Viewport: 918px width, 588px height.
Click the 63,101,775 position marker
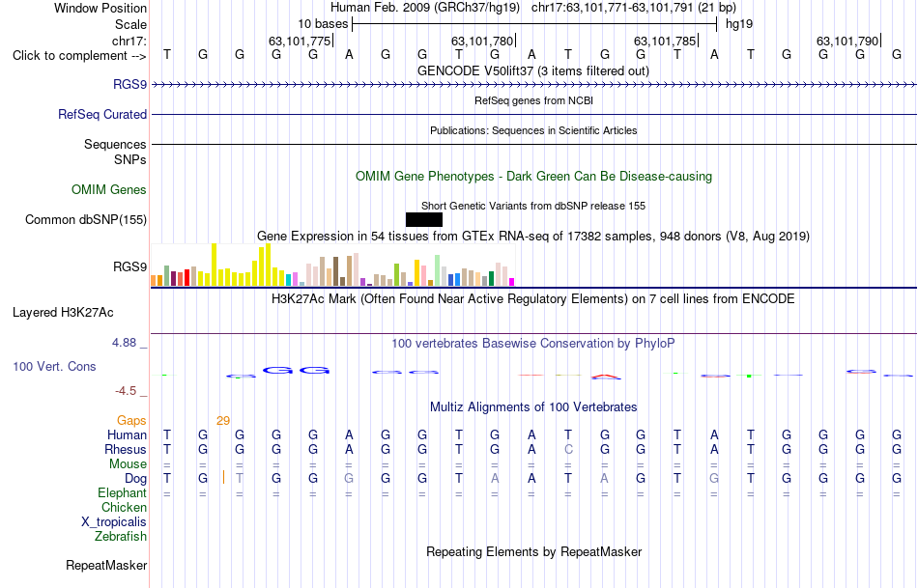300,41
